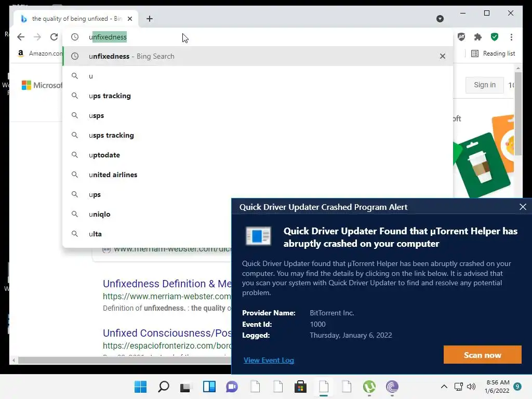
Task: Click the Sign in button on Bing
Action: 485,85
